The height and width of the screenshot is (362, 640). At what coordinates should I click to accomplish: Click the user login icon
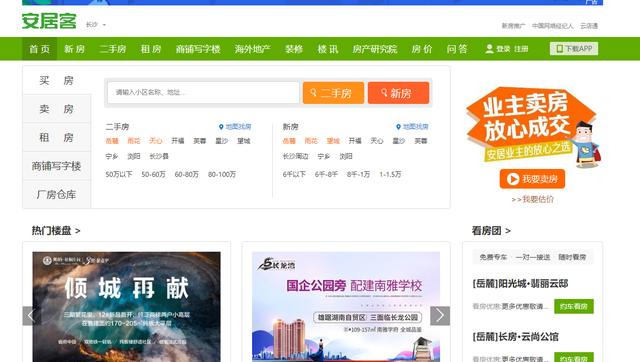pyautogui.click(x=489, y=49)
